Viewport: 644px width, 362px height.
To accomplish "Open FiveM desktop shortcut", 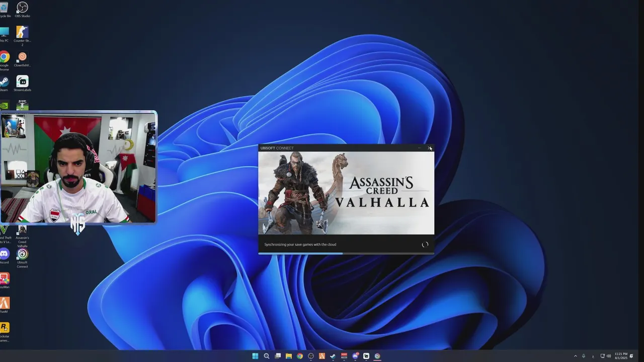I will pos(4,305).
